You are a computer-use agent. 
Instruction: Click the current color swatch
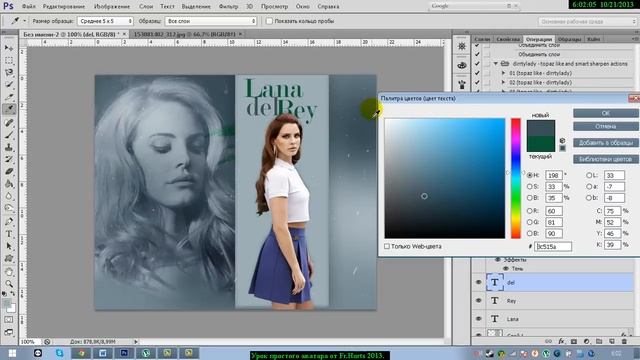click(x=541, y=144)
